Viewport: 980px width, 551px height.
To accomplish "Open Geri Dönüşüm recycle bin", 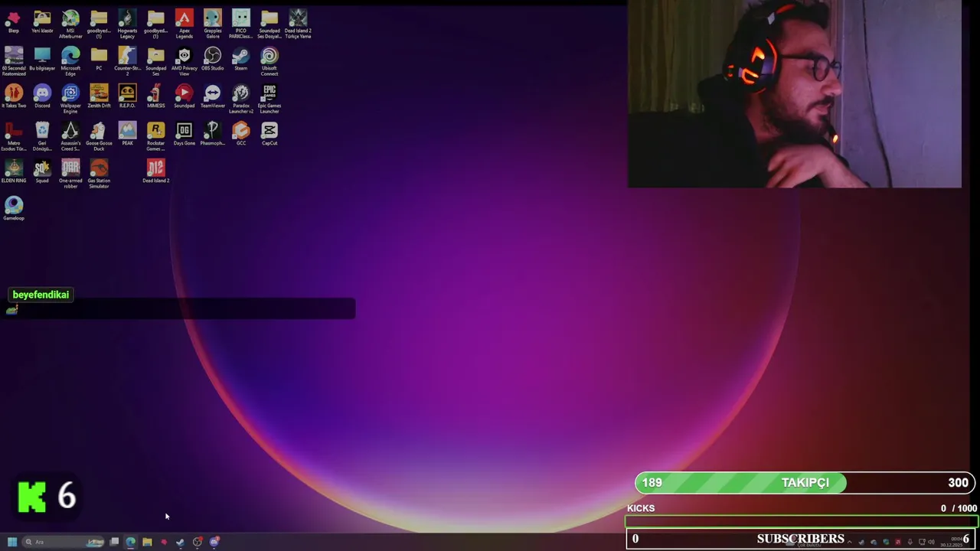I will coord(42,136).
